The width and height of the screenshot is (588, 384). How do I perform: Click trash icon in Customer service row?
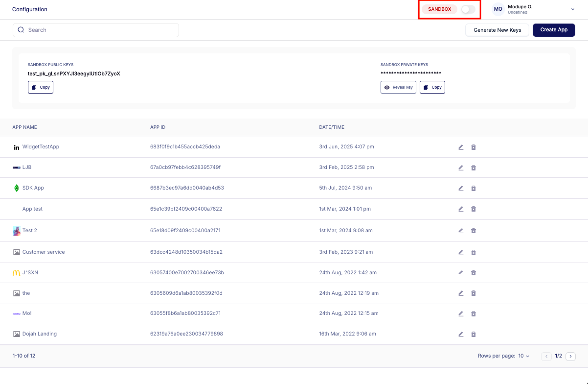[x=474, y=252]
